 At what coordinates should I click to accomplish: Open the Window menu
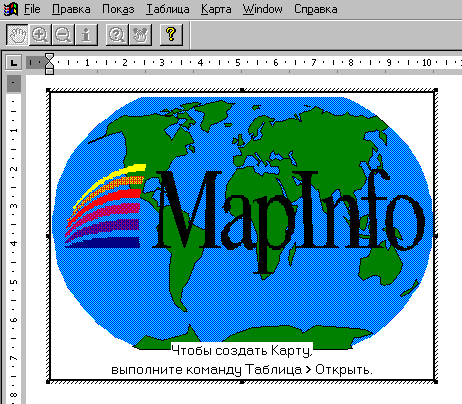point(262,9)
